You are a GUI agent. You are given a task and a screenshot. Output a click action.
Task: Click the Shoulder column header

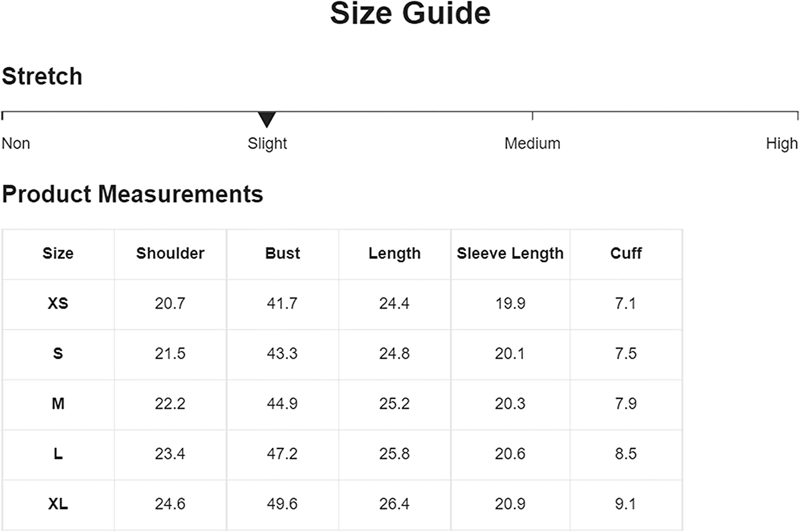pyautogui.click(x=170, y=253)
